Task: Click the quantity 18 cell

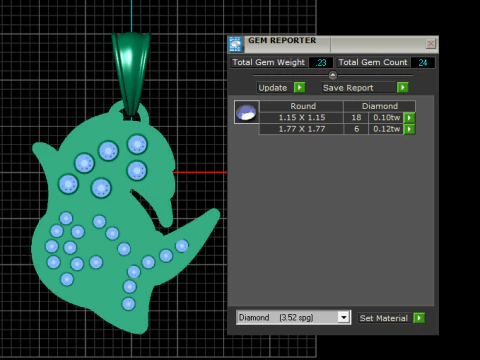Action: click(x=356, y=117)
